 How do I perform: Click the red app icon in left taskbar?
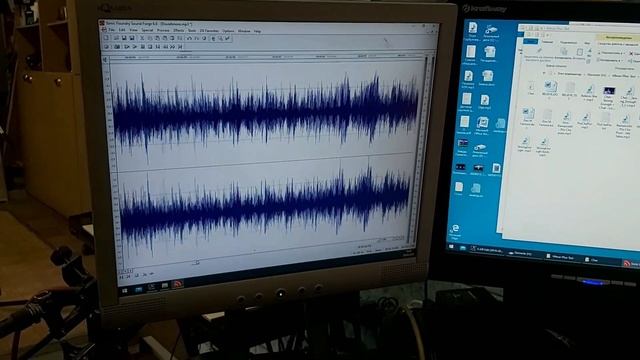tap(178, 284)
